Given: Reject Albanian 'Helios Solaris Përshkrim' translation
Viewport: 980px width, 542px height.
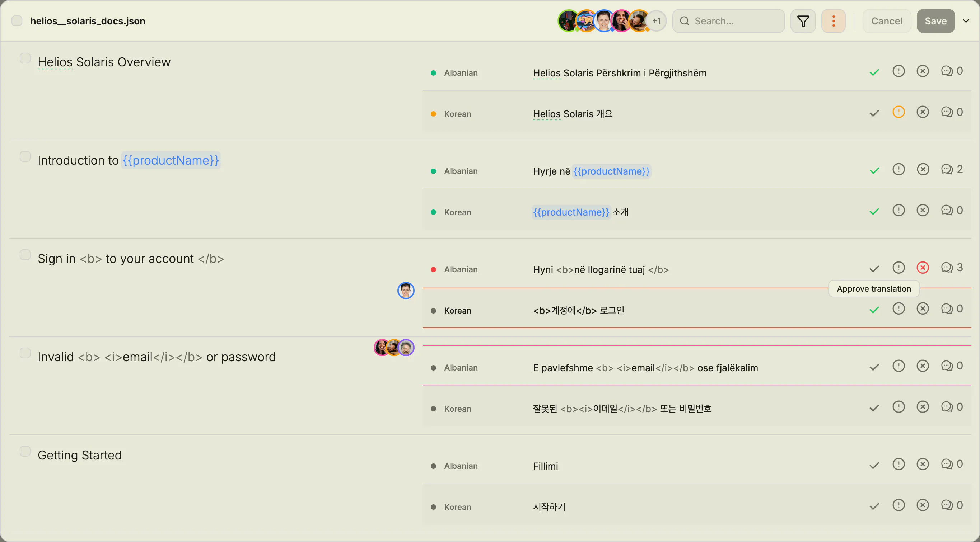Looking at the screenshot, I should pyautogui.click(x=923, y=71).
